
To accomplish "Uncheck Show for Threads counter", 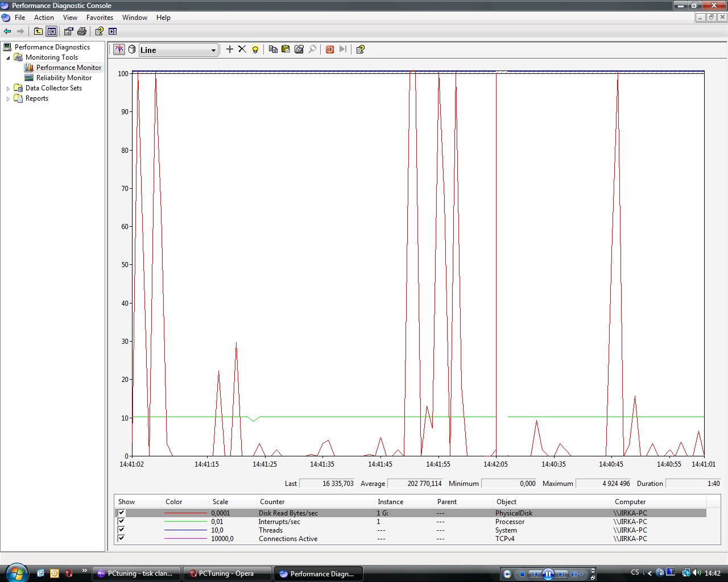I will [121, 530].
